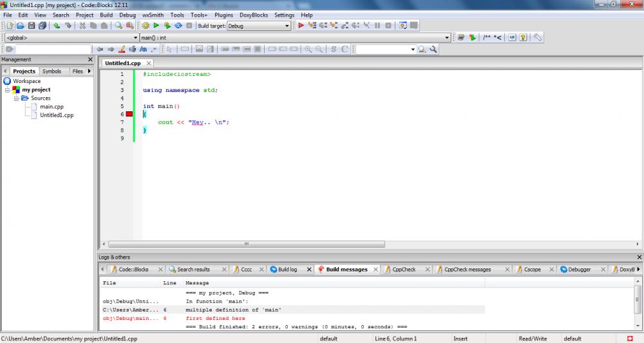Click the Find magnifier icon
The image size is (644, 343).
point(118,26)
